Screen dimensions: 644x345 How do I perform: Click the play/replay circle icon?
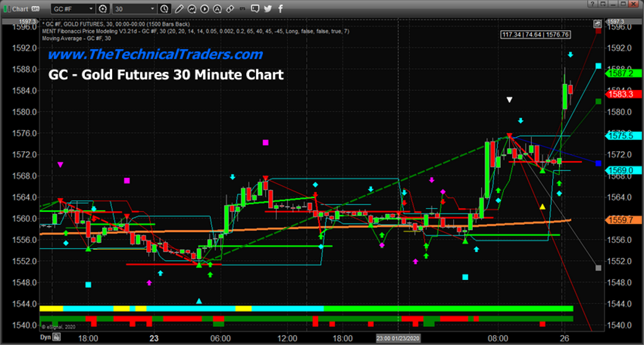point(205,9)
